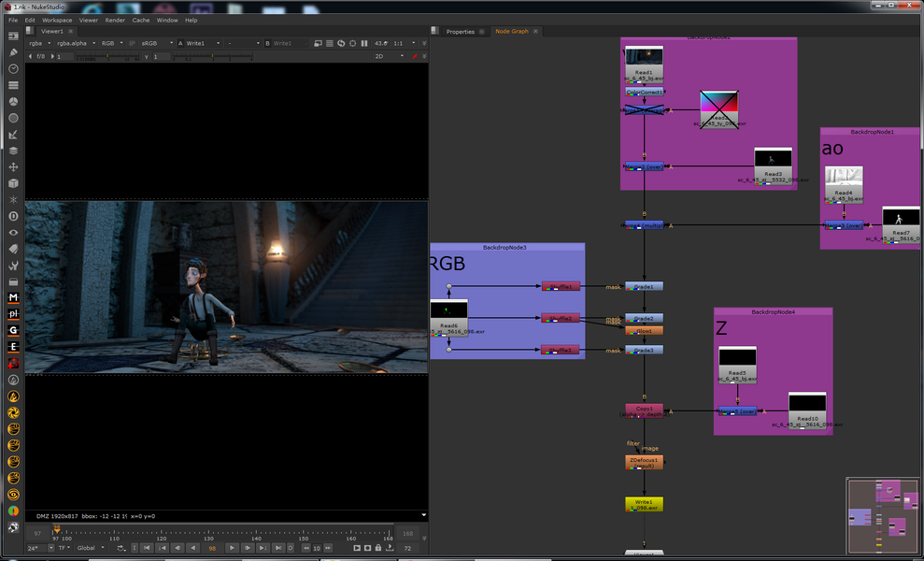Viewport: 924px width, 561px height.
Task: Open the A input Write1 dropdown
Action: point(203,43)
